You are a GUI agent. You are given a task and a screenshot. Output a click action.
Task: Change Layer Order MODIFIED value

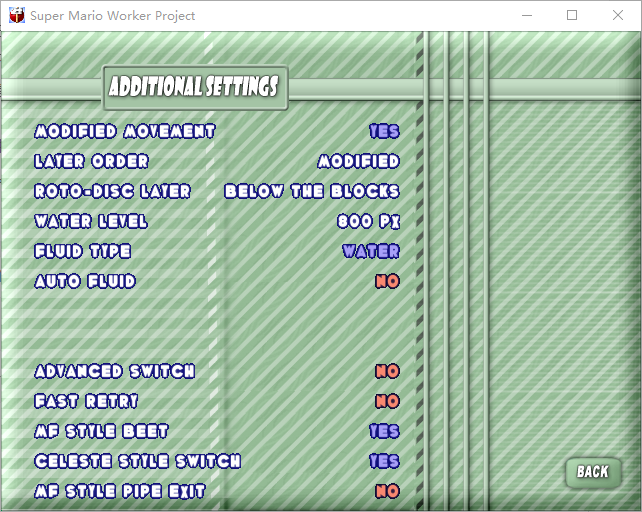358,161
